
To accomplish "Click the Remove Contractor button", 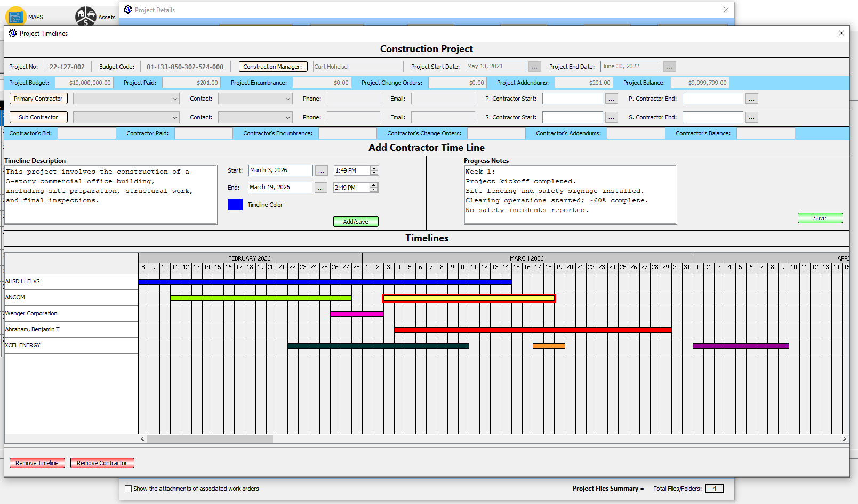I will [x=102, y=462].
